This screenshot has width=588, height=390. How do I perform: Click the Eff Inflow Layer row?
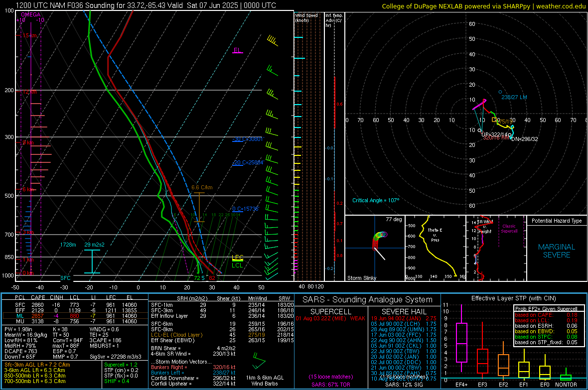click(222, 316)
